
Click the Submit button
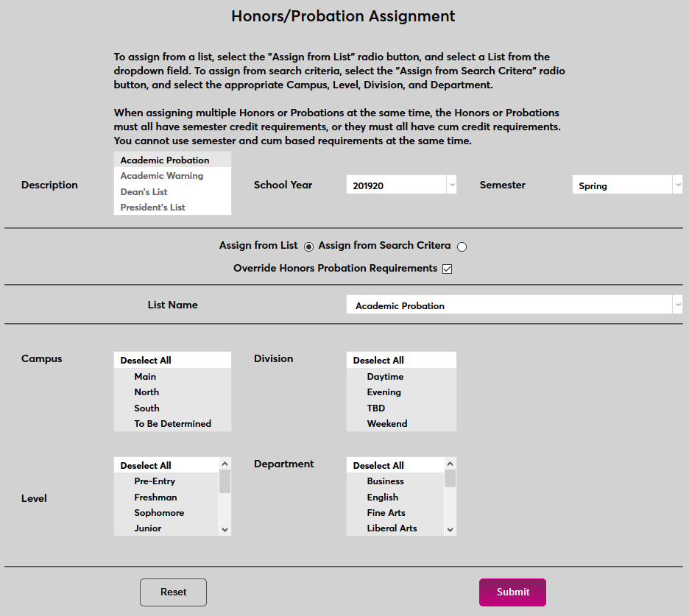click(x=512, y=592)
